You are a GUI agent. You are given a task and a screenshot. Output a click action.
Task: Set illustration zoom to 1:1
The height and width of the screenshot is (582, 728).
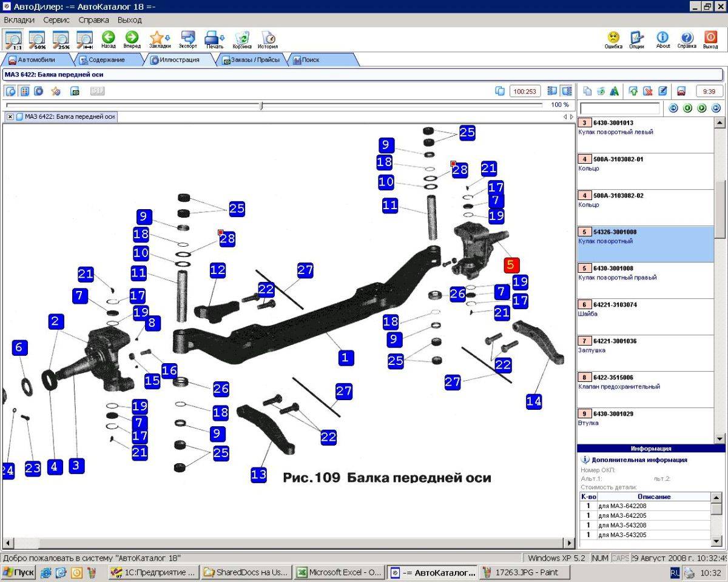point(13,39)
